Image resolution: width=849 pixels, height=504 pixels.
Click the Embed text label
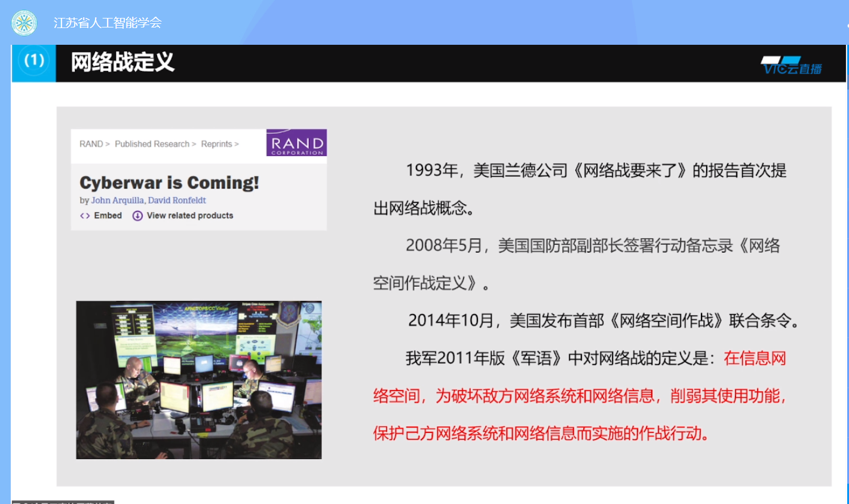(108, 216)
